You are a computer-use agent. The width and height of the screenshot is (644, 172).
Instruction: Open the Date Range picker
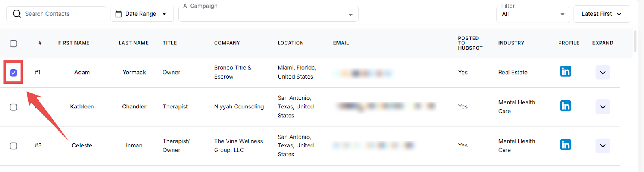(142, 14)
